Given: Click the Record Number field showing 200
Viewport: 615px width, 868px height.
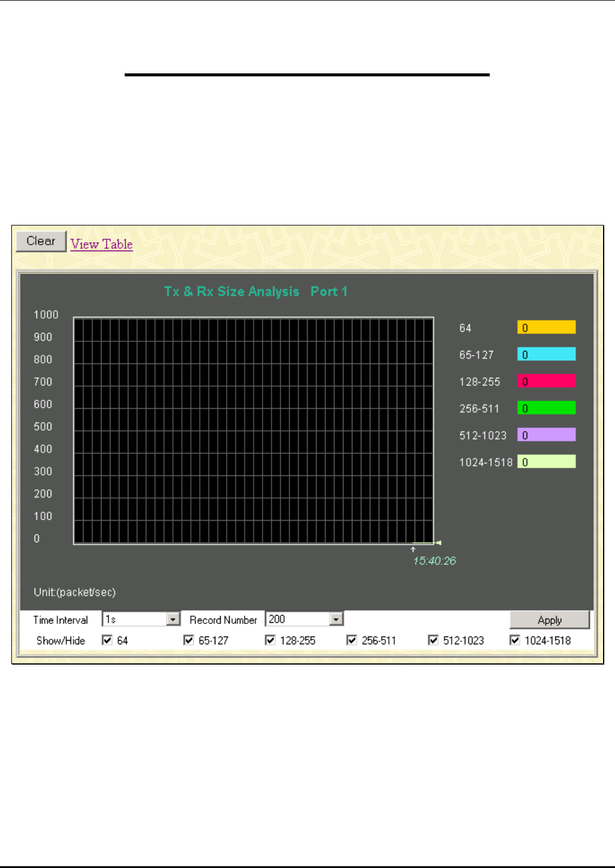Looking at the screenshot, I should tap(304, 619).
